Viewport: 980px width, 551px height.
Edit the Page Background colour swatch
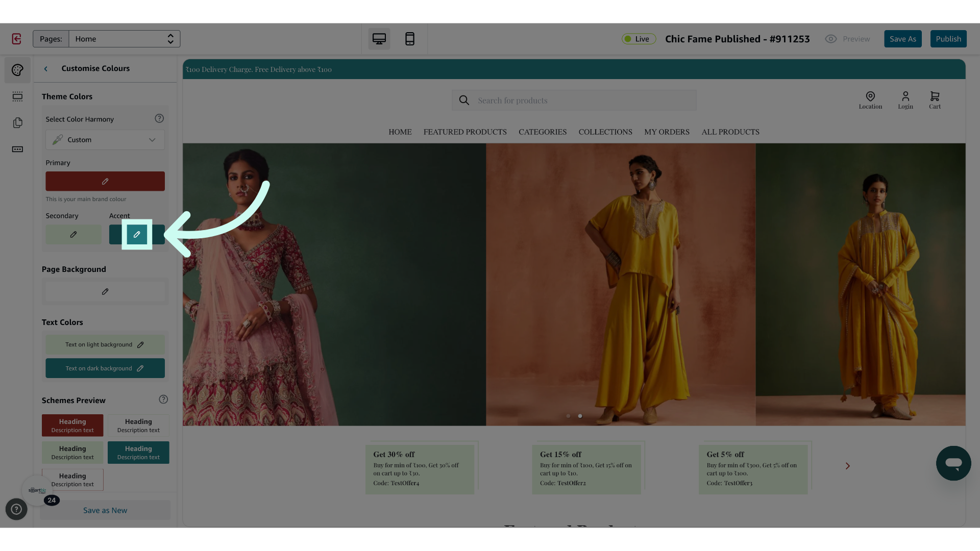point(105,292)
